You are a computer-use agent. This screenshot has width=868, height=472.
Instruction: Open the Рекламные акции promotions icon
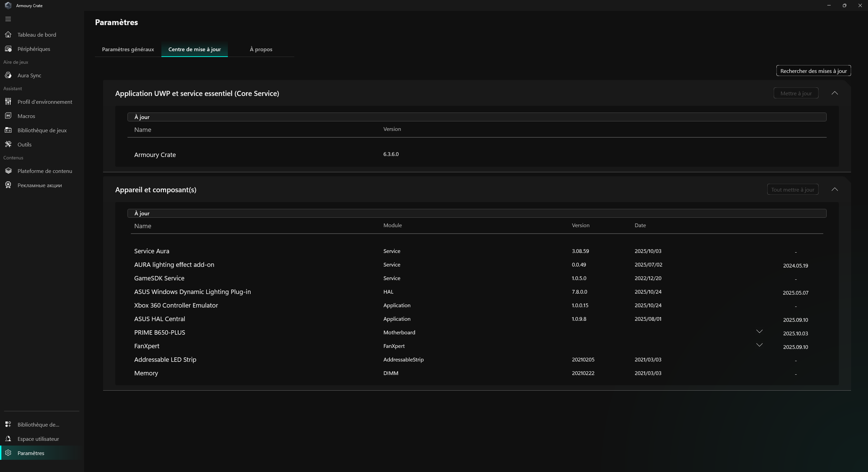click(x=8, y=185)
